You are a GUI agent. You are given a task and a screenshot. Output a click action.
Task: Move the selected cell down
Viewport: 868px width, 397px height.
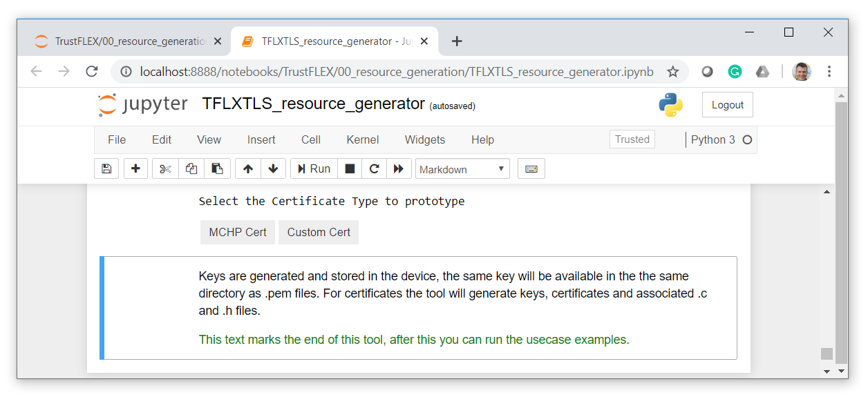tap(273, 169)
